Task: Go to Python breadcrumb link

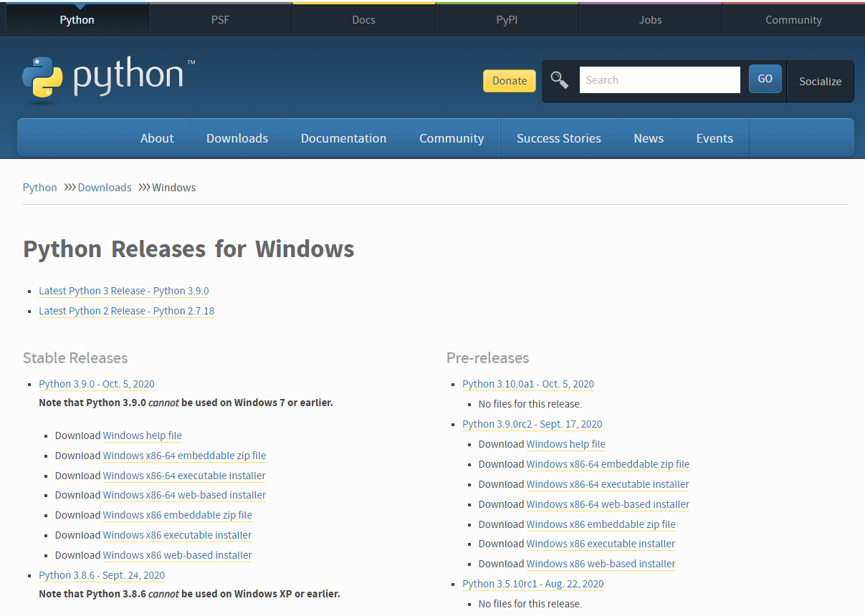Action: 39,187
